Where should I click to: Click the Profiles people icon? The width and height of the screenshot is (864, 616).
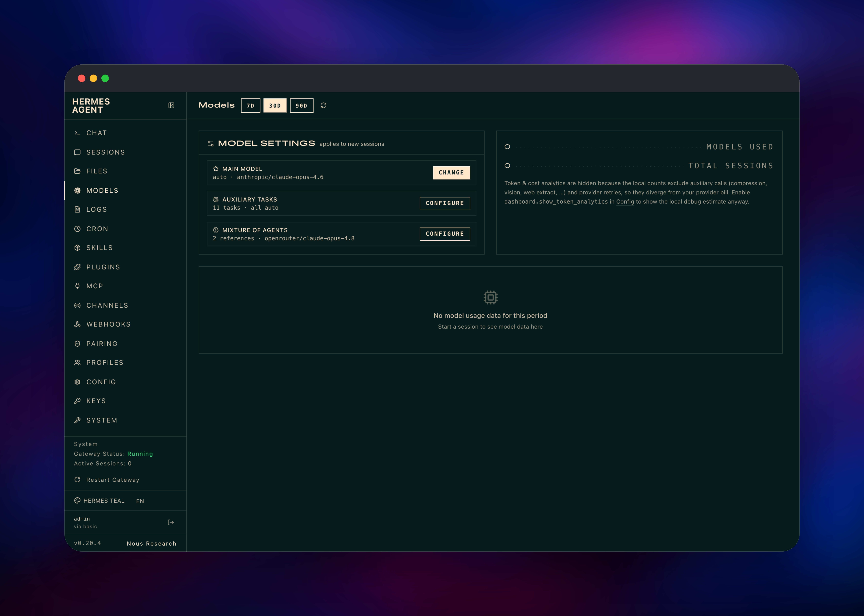tap(77, 363)
